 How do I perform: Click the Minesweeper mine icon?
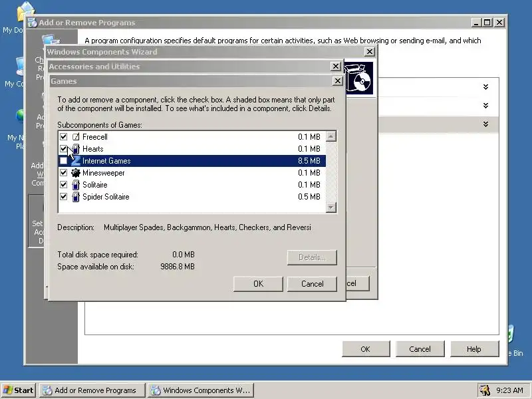pos(76,173)
